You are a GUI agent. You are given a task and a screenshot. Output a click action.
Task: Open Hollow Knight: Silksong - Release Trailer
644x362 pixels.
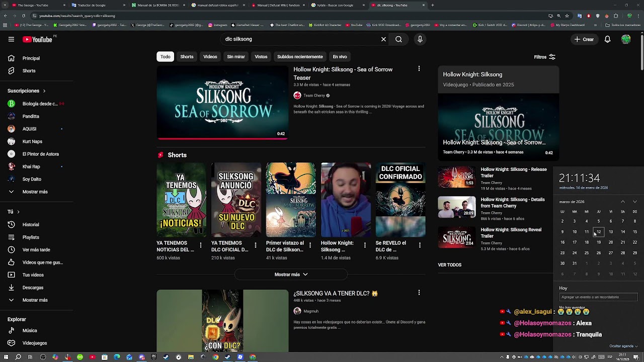513,172
